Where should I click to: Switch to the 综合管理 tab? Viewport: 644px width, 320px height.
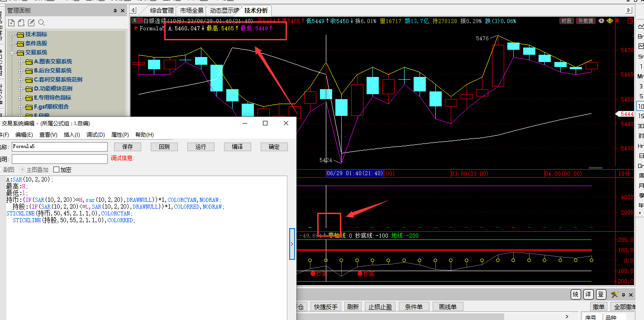click(x=162, y=10)
